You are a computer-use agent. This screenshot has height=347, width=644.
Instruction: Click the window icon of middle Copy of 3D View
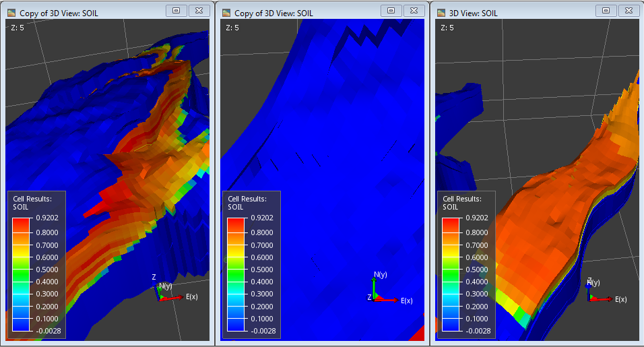point(226,13)
